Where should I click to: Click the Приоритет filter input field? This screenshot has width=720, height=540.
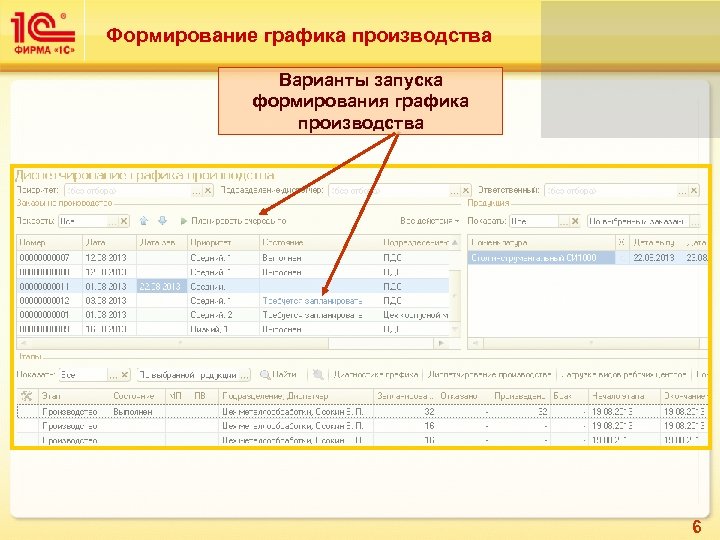tap(128, 191)
